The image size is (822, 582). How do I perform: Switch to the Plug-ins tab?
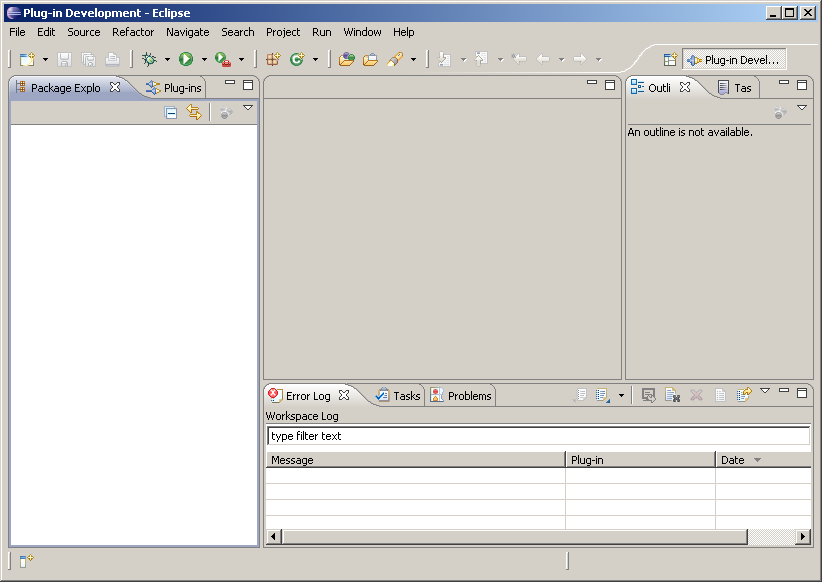(174, 88)
